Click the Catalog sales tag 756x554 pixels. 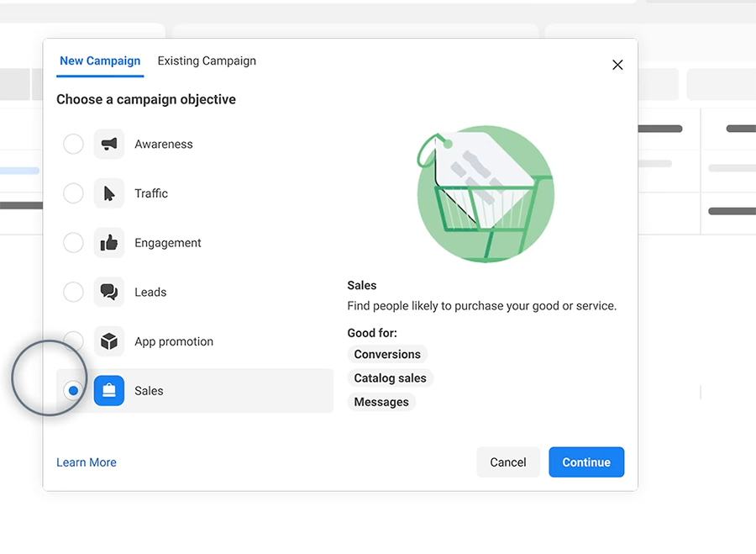coord(390,377)
